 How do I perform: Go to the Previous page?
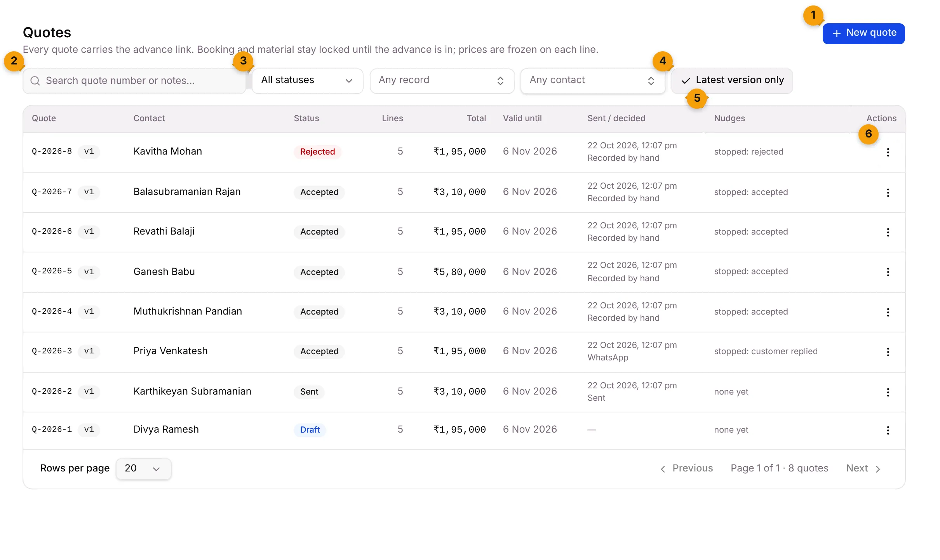[687, 469]
